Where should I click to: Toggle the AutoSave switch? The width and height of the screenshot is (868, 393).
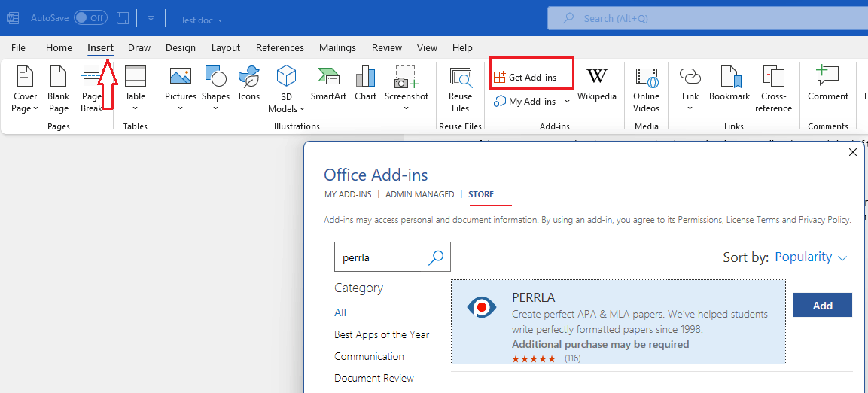[90, 18]
